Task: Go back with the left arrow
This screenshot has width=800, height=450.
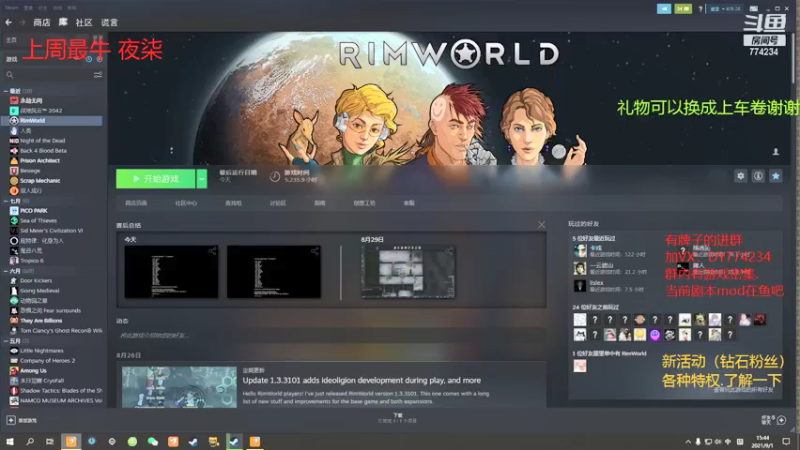Action: 9,22
